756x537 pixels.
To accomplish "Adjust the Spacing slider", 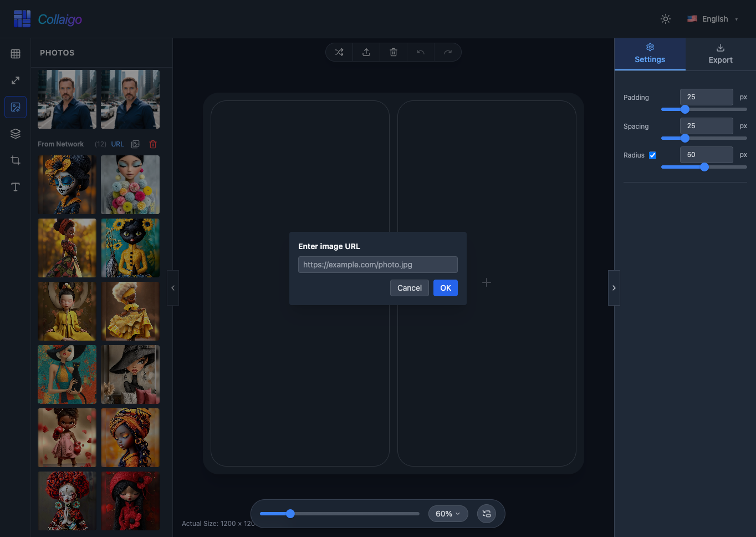I will (704, 138).
